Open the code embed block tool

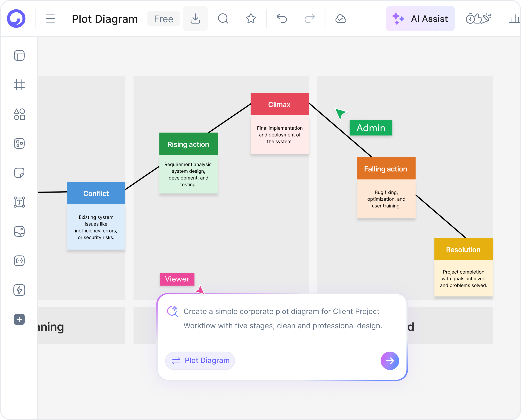coord(19,261)
